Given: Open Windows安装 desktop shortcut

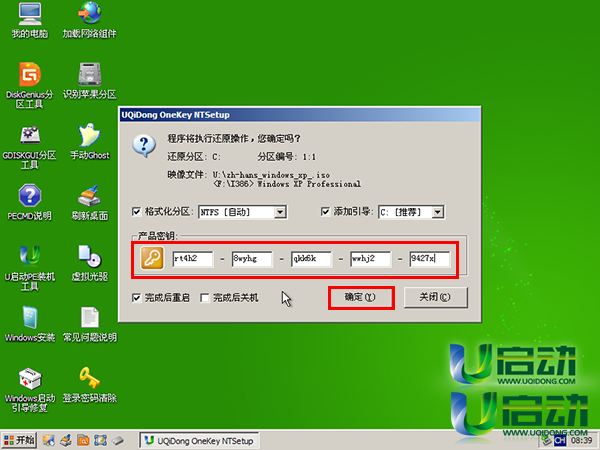Looking at the screenshot, I should pyautogui.click(x=30, y=318).
